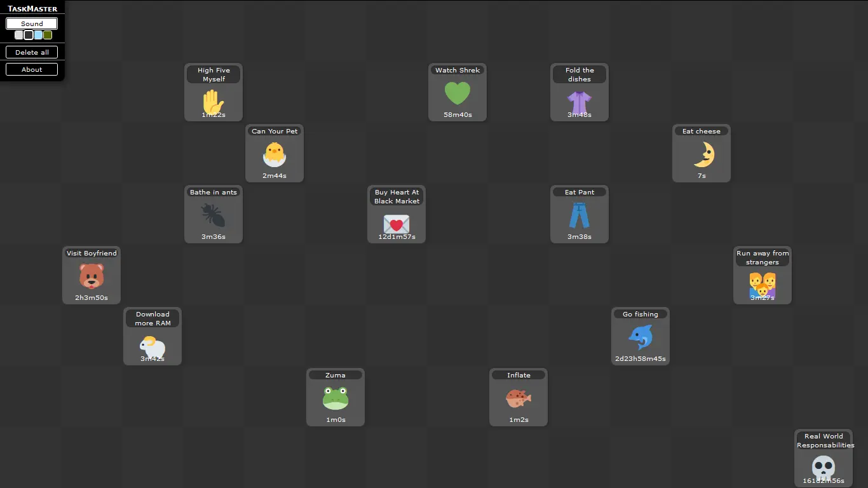Screen dimensions: 868x488
Task: Select the "Inflate" task title
Action: pyautogui.click(x=519, y=375)
